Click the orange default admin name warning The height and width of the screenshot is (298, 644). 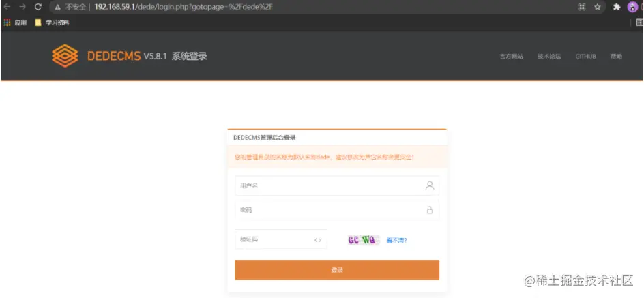point(324,157)
